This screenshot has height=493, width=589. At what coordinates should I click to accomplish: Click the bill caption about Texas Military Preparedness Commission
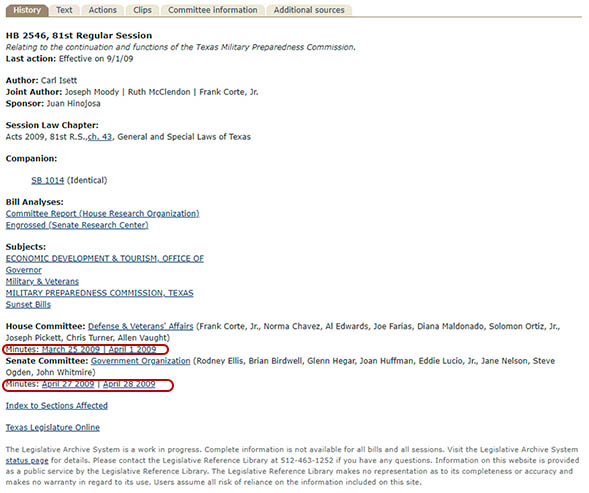(x=181, y=47)
